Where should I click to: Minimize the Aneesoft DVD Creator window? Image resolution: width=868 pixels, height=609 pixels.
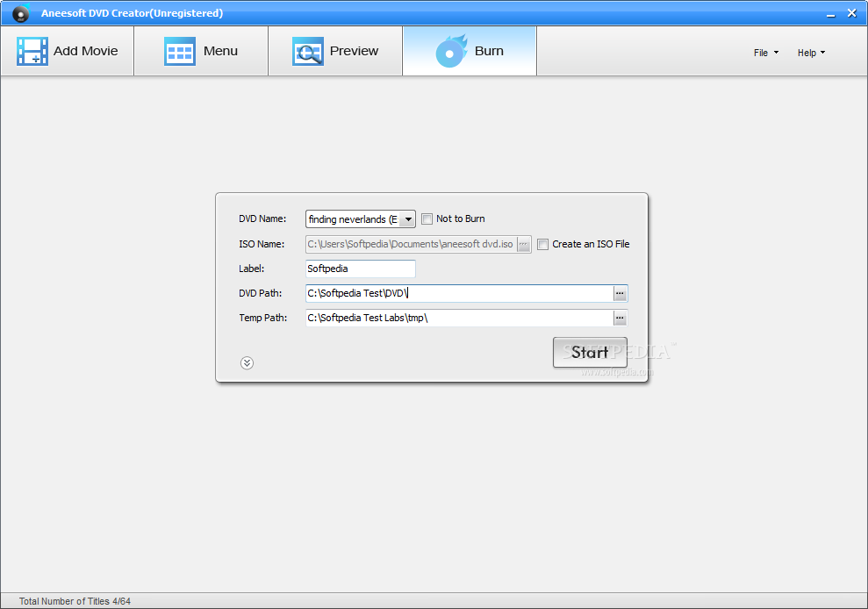(830, 14)
